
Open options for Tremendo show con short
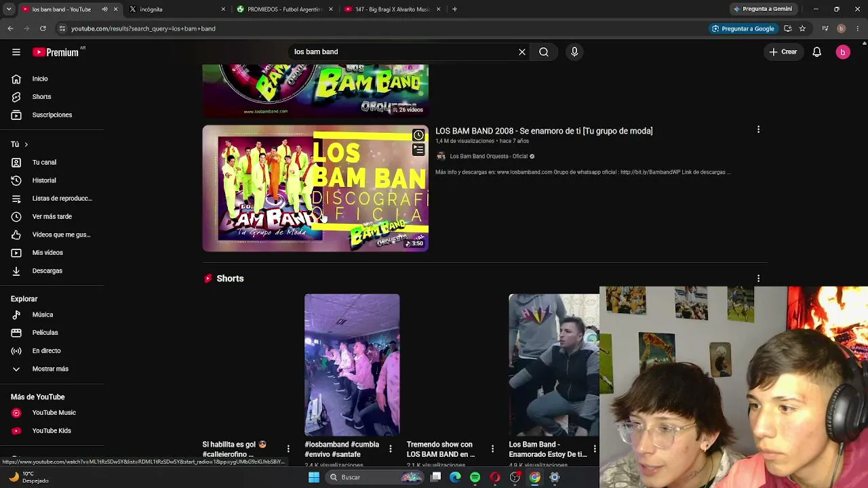pos(492,449)
